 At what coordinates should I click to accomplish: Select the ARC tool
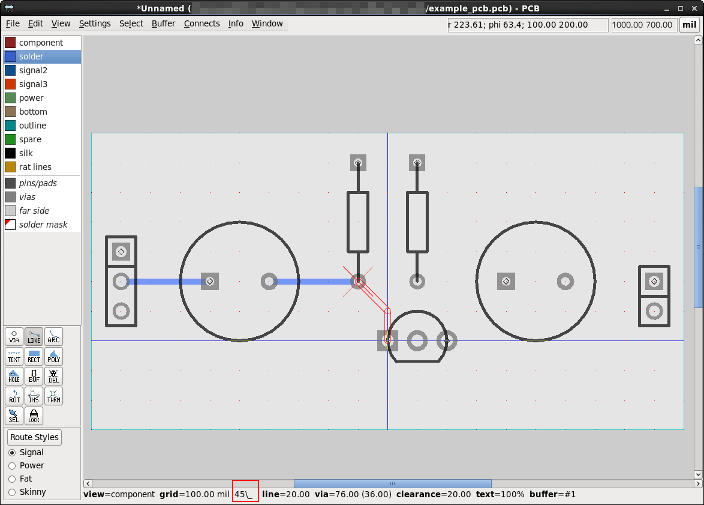pos(53,337)
